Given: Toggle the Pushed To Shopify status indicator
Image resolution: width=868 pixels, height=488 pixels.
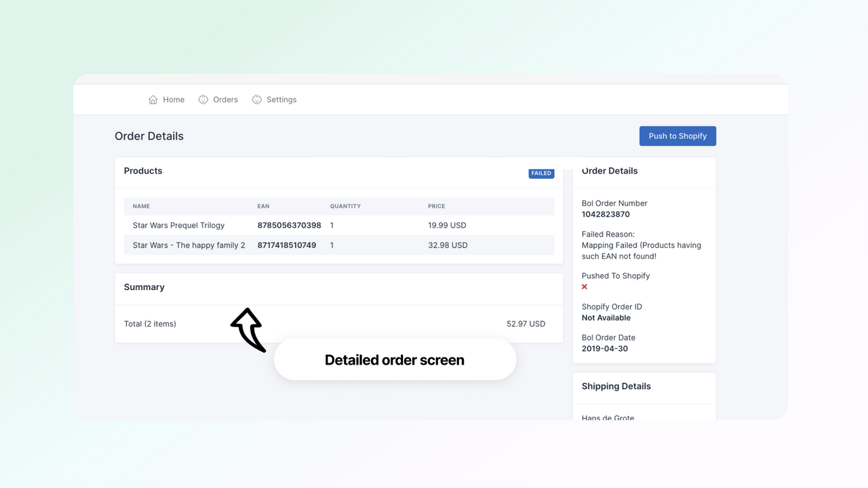Looking at the screenshot, I should [584, 287].
